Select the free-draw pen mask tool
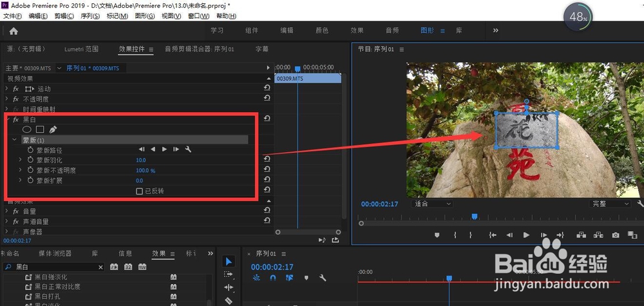 point(53,129)
